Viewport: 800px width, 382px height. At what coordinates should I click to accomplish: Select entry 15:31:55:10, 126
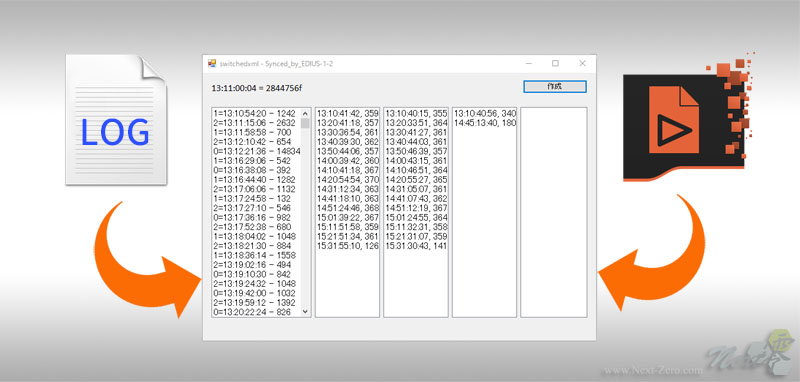click(347, 246)
